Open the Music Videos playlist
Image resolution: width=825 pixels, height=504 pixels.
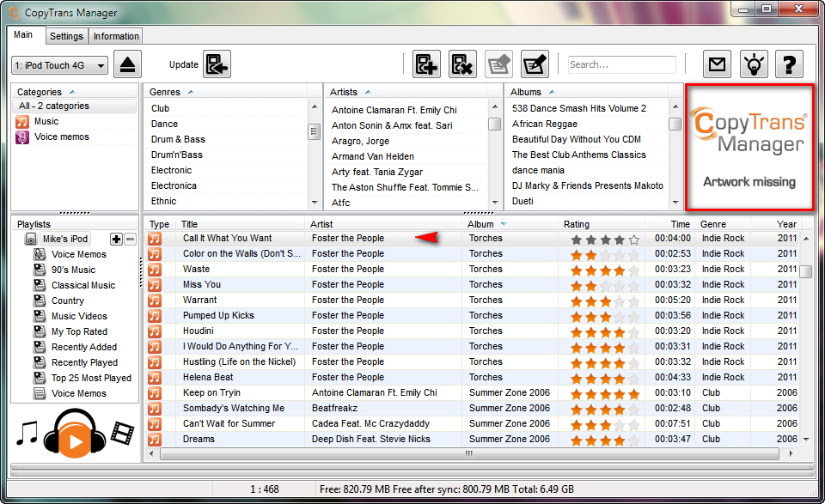tap(79, 316)
